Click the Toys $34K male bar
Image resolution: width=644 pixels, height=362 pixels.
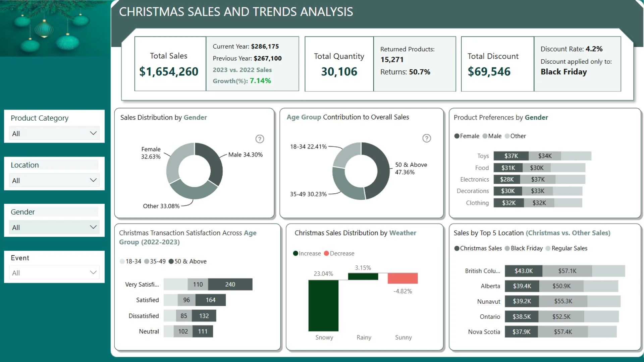[x=545, y=156]
